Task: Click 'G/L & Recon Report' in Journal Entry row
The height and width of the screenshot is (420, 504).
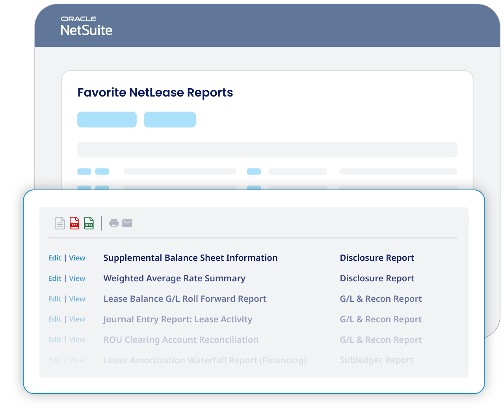Action: 381,320
